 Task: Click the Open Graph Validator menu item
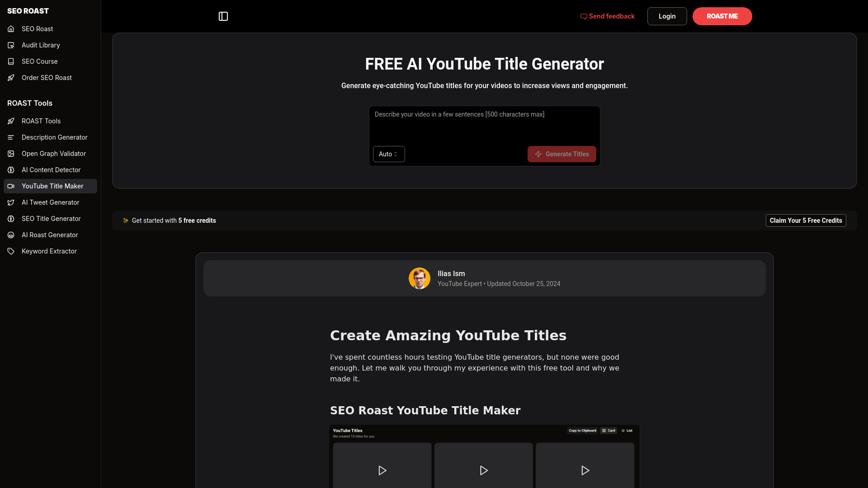54,153
